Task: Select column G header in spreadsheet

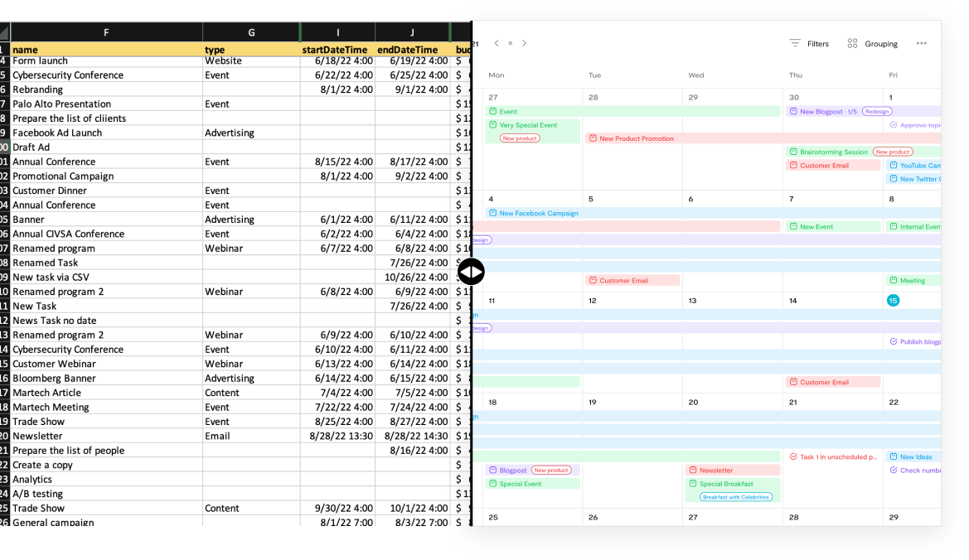Action: click(x=251, y=32)
